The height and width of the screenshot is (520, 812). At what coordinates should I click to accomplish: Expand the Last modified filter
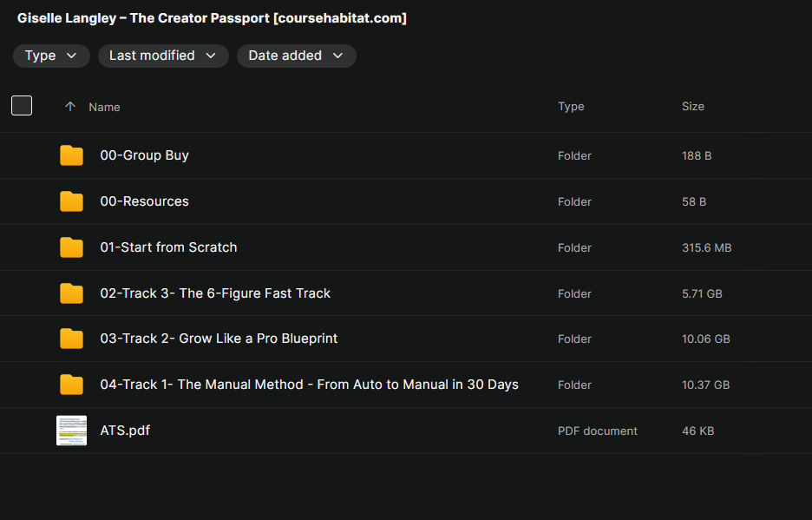coord(162,56)
